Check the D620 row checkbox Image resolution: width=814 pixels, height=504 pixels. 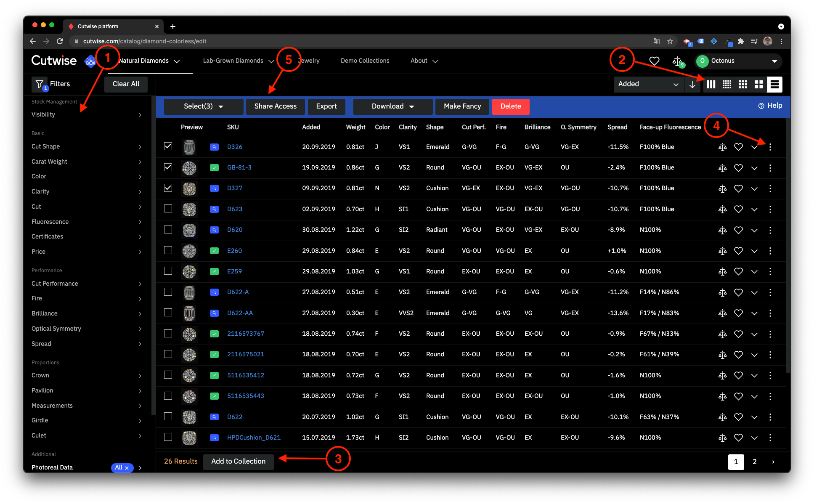point(168,229)
